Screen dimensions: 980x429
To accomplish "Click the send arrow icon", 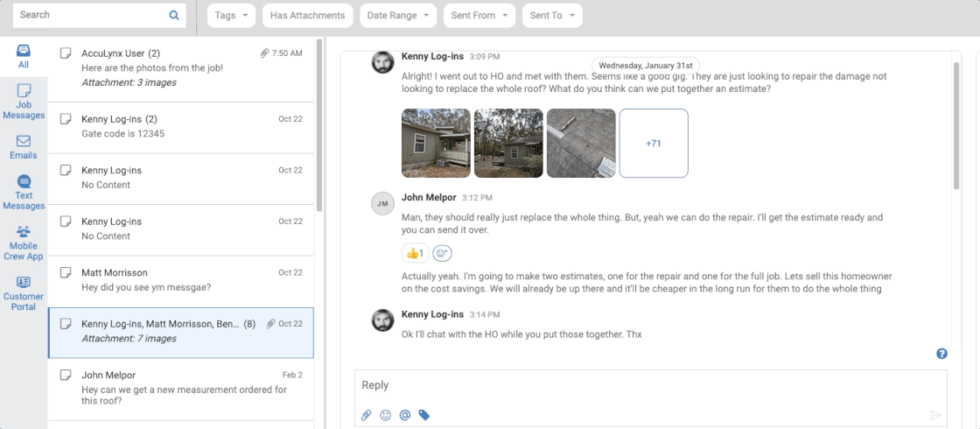I will [x=935, y=415].
